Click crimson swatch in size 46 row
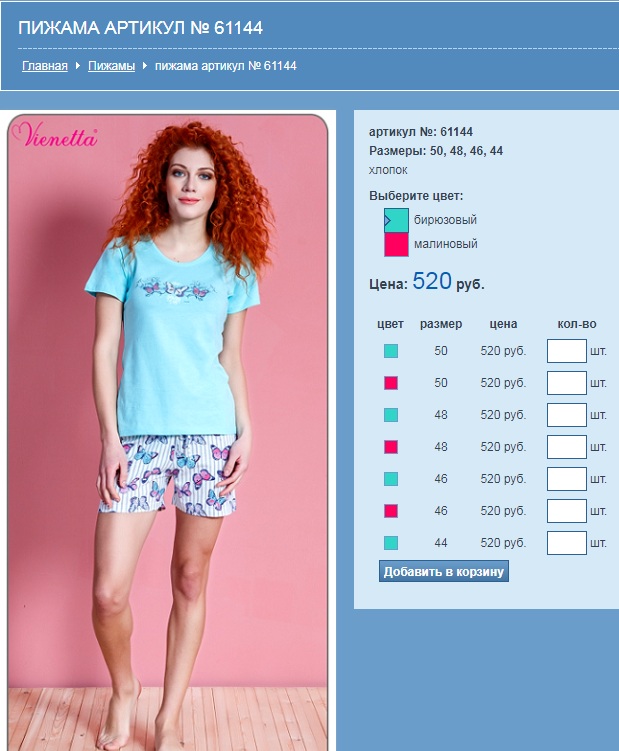 [x=391, y=511]
